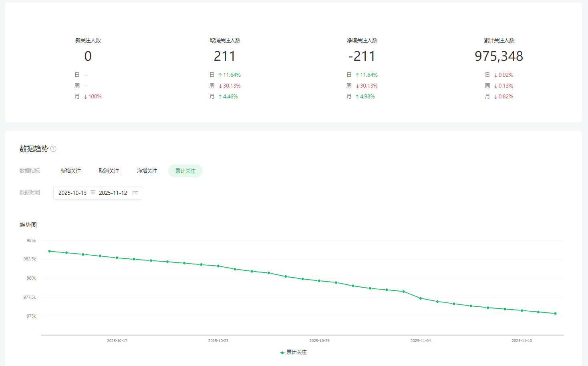Click the weekly 0.13% change under 累计关注人数
This screenshot has height=366, width=588.
(x=503, y=86)
